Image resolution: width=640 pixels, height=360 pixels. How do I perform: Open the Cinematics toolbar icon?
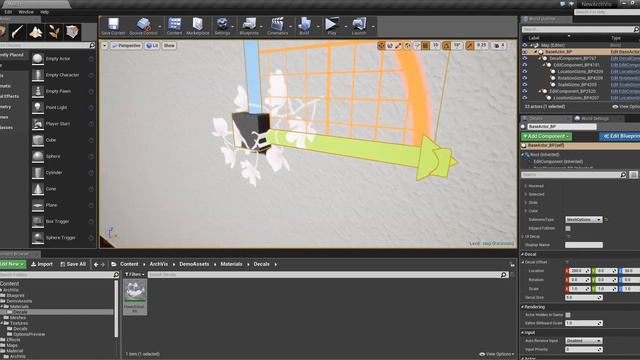coord(278,26)
